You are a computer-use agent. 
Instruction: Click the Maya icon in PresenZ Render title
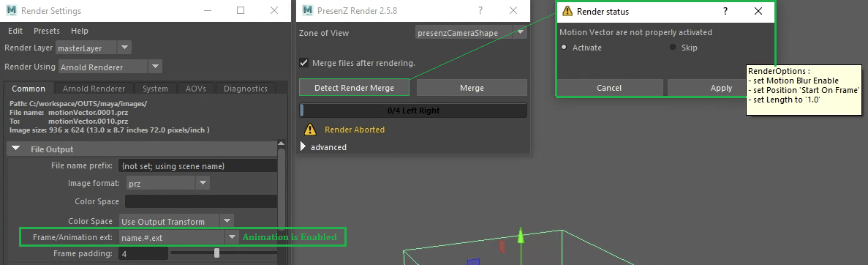(x=307, y=10)
